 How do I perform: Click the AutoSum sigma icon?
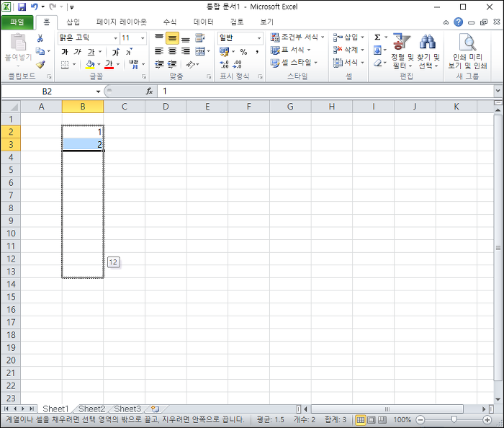click(x=378, y=37)
